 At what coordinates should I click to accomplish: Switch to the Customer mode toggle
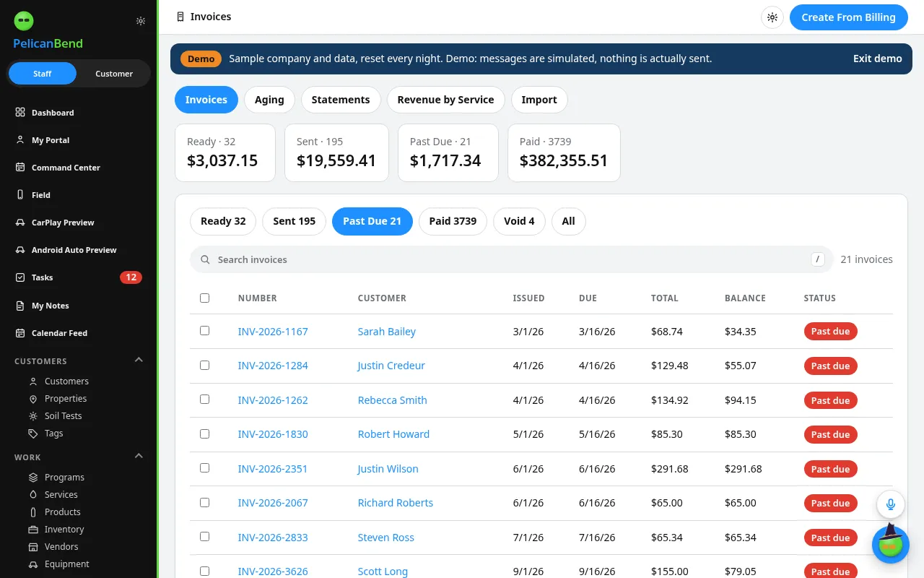114,74
